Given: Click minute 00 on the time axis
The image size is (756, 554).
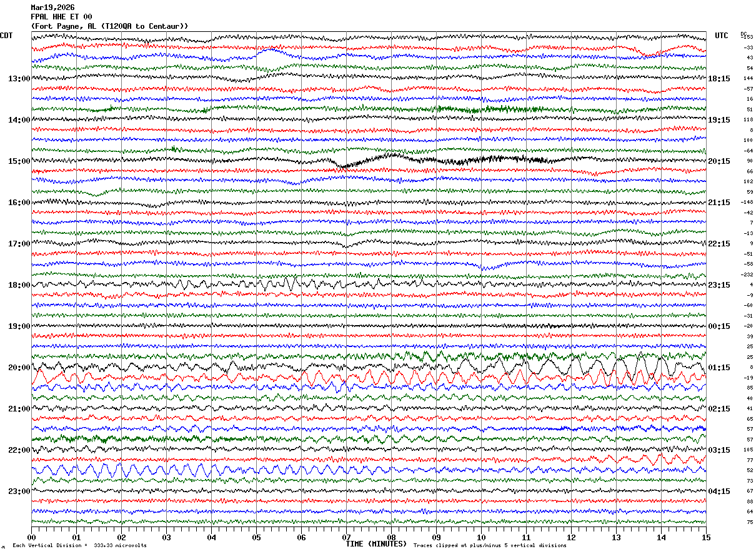Looking at the screenshot, I should [x=31, y=537].
